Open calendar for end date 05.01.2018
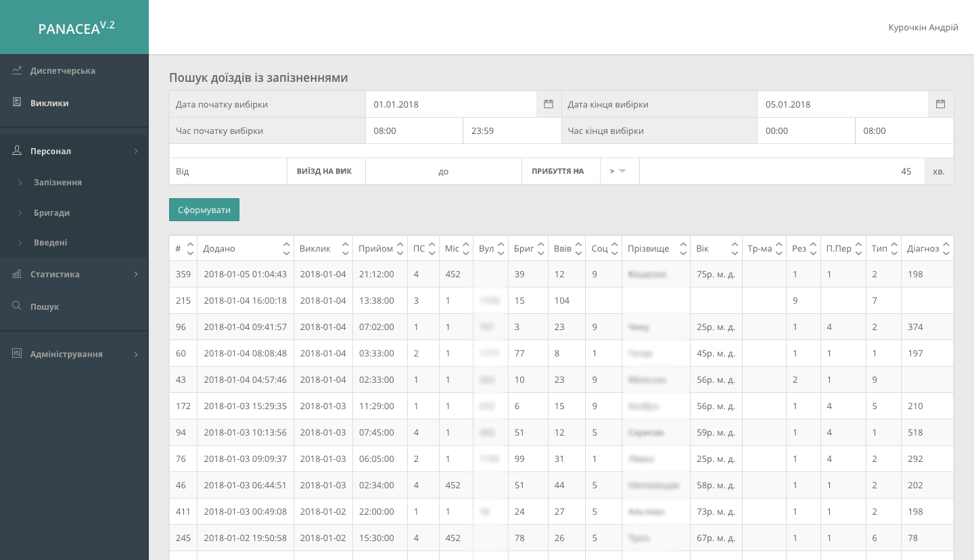 tap(940, 104)
